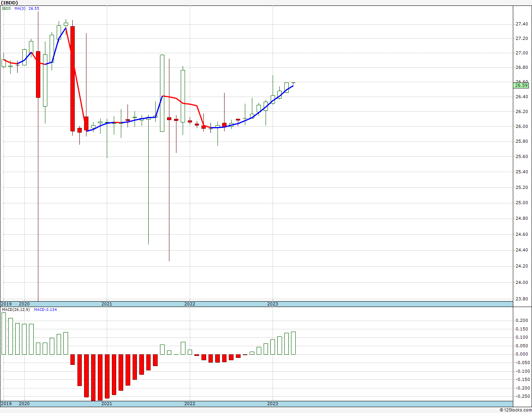
Task: Click the 25.40 price axis label
Action: 521,172
